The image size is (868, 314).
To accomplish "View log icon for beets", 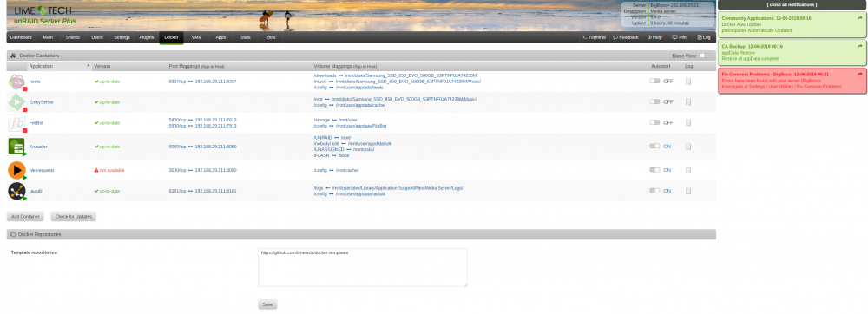I will (688, 82).
